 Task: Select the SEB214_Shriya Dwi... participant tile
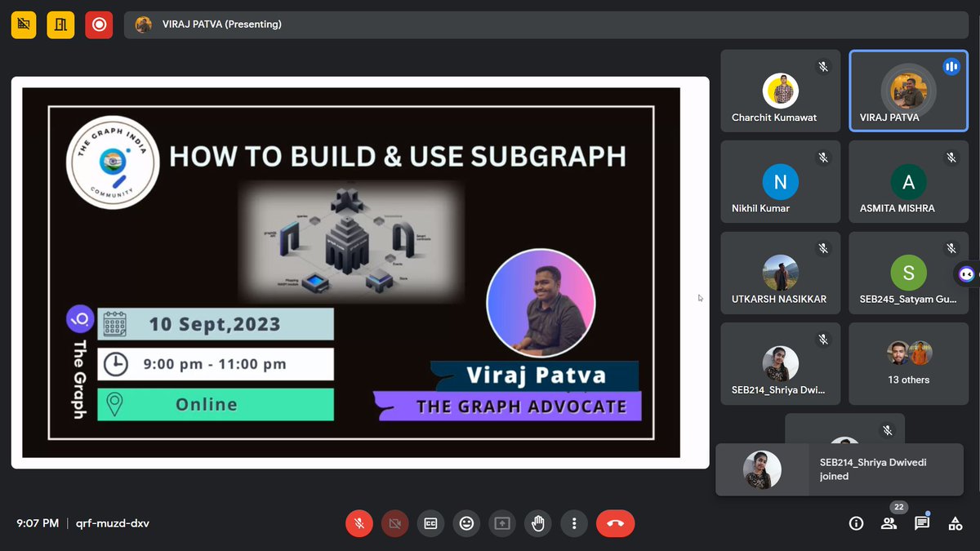[781, 363]
